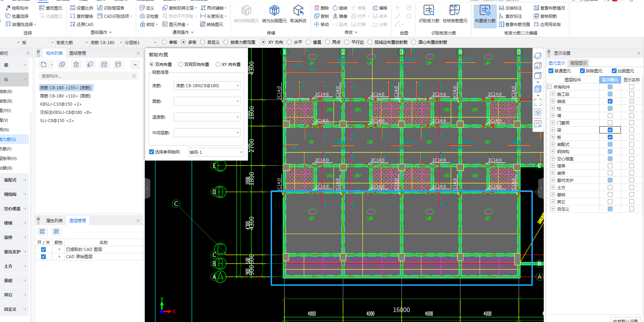Click the 取消拆改 icon
The width and height of the screenshot is (644, 322).
pos(298,11)
